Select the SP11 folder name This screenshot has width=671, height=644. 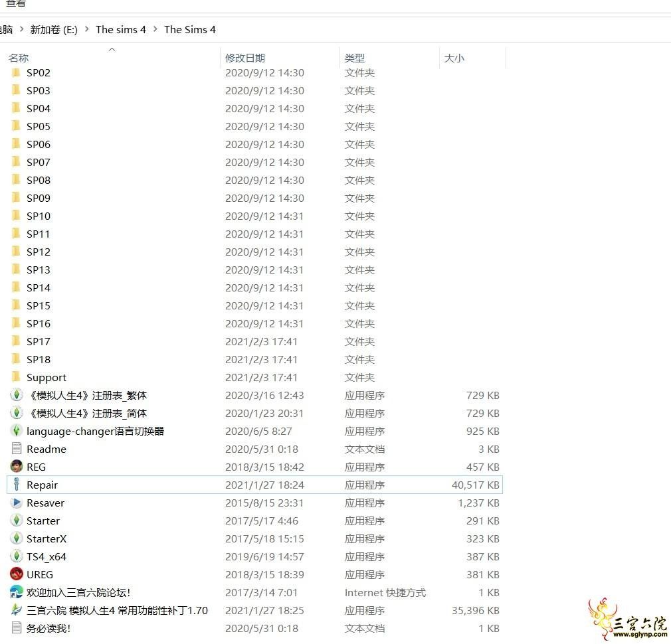pyautogui.click(x=39, y=234)
